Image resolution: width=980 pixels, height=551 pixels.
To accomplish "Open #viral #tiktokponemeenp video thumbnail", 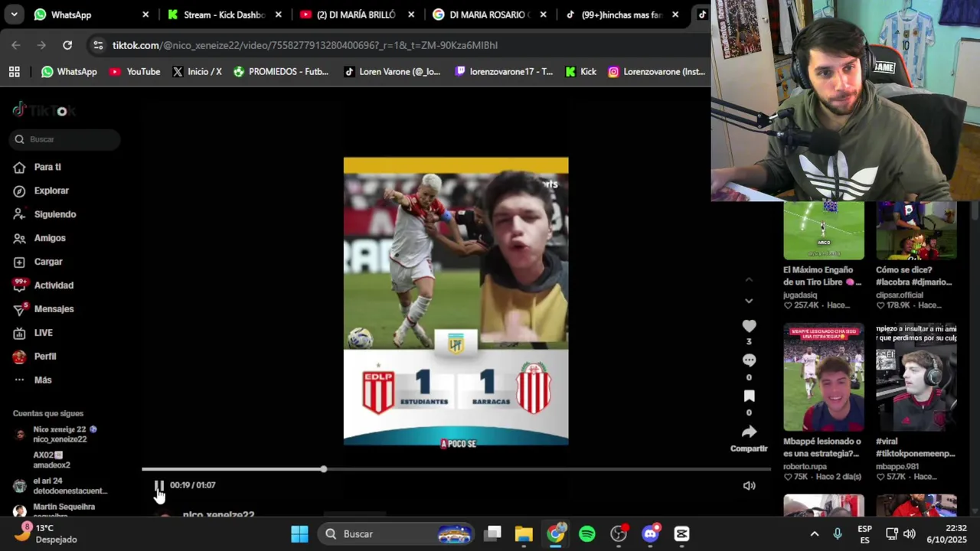I will tap(916, 378).
